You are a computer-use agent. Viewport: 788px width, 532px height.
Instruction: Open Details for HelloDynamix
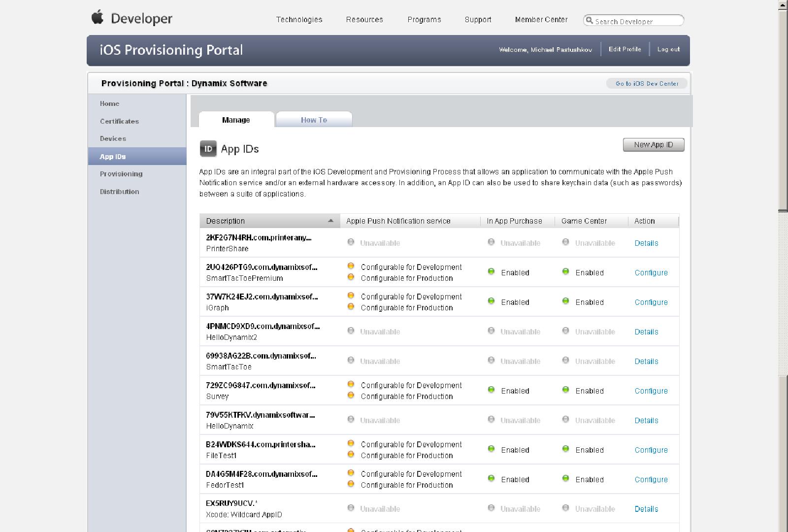click(646, 420)
